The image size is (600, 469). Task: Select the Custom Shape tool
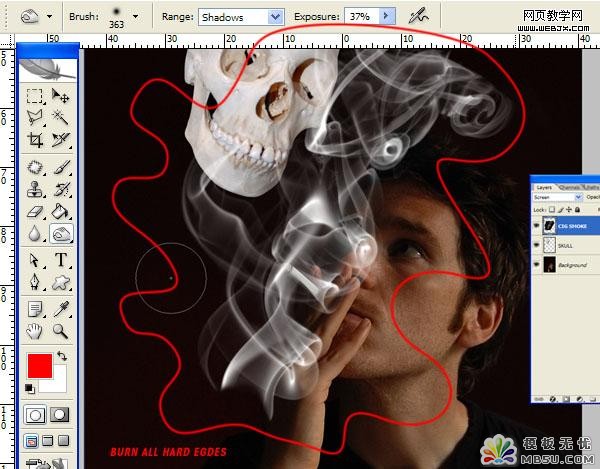click(x=60, y=283)
